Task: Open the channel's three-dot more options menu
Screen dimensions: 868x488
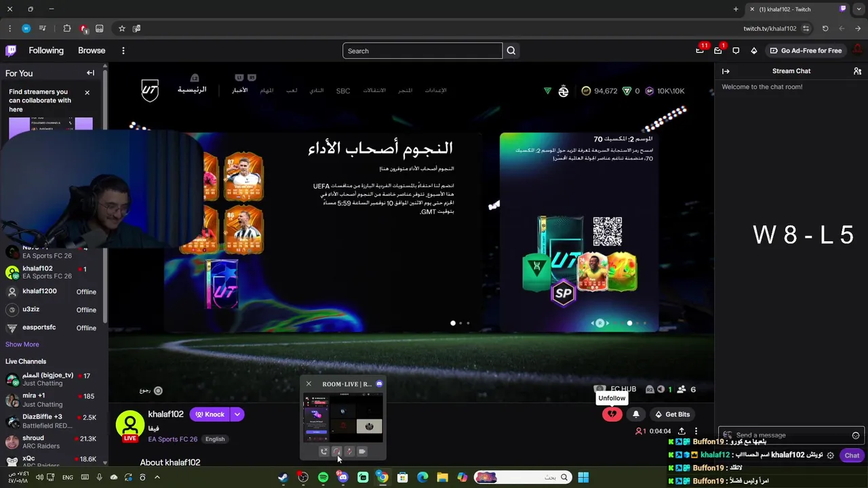Action: pyautogui.click(x=696, y=431)
